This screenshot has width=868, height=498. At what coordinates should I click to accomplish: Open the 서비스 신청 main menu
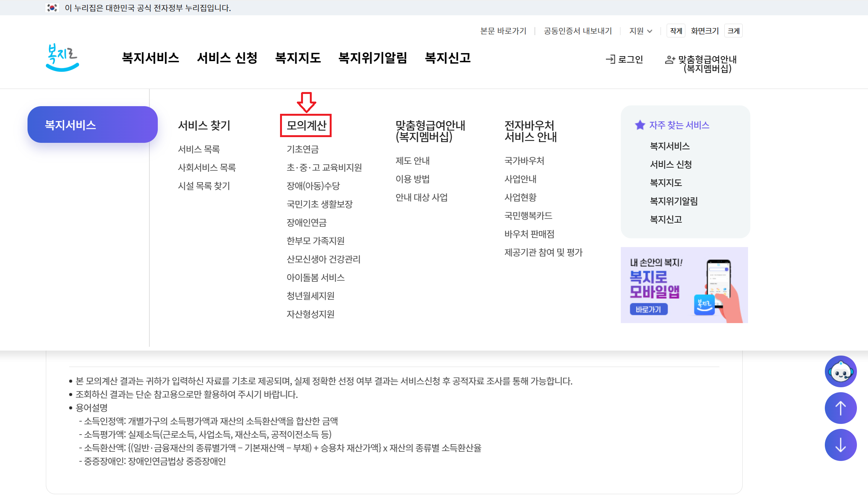[227, 58]
